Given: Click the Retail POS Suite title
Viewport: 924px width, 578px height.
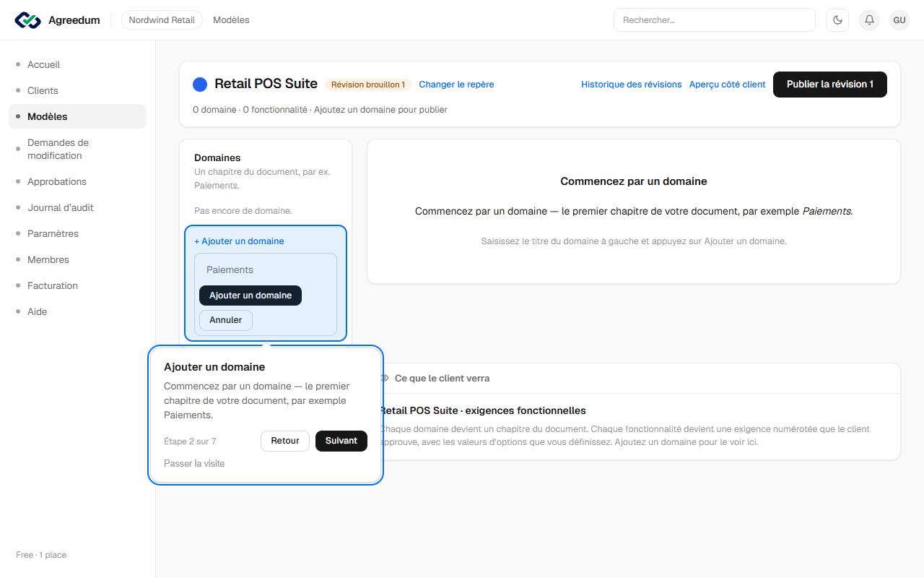Looking at the screenshot, I should pos(266,84).
